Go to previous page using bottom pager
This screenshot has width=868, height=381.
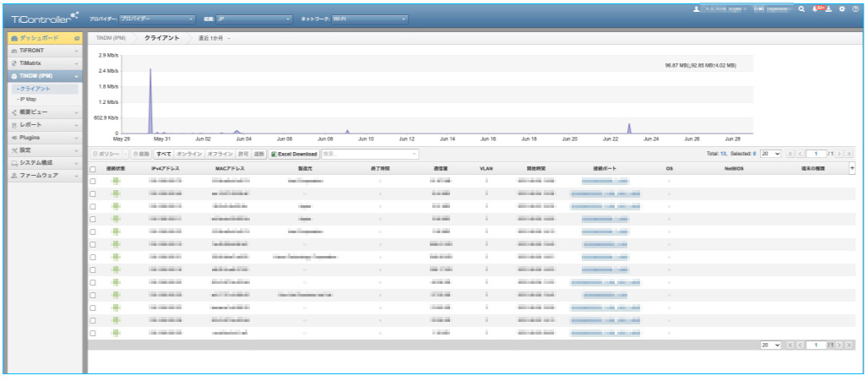tap(800, 345)
